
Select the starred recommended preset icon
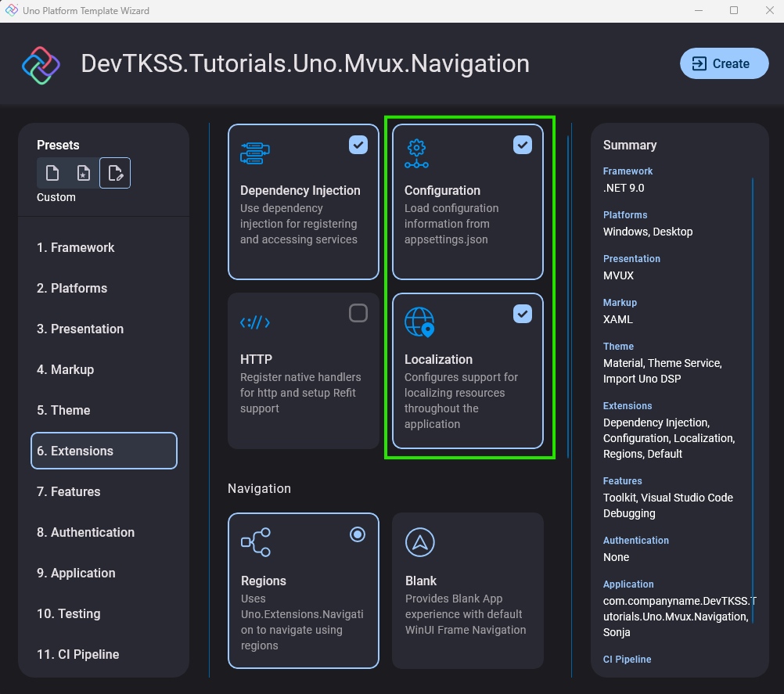click(x=84, y=173)
